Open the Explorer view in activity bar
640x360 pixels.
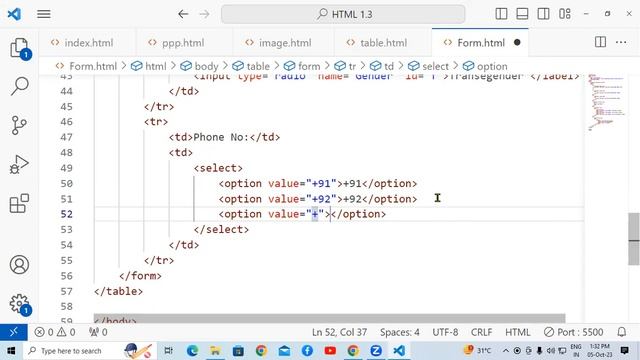click(x=19, y=49)
